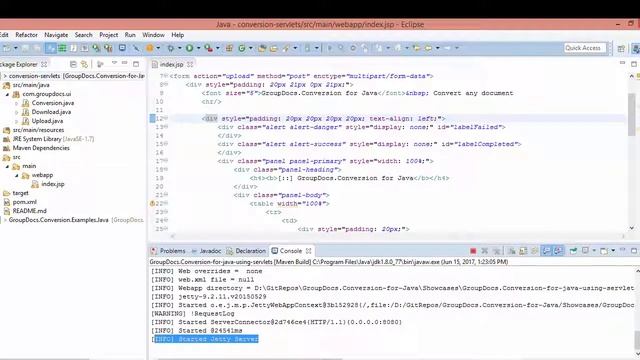
Task: Select README.md in Package Explorer
Action: coord(29,211)
